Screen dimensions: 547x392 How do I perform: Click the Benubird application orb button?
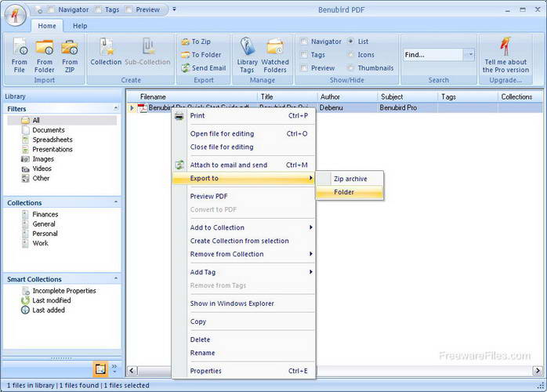[15, 15]
